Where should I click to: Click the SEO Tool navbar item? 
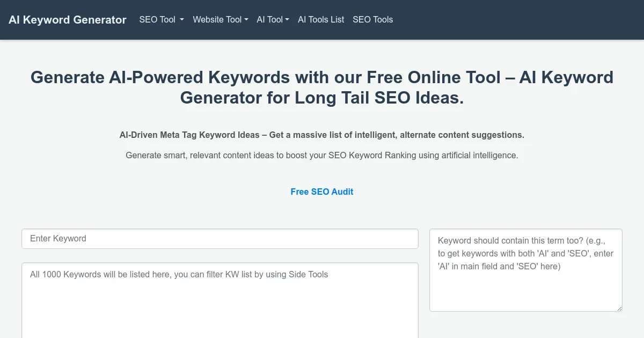(x=158, y=20)
